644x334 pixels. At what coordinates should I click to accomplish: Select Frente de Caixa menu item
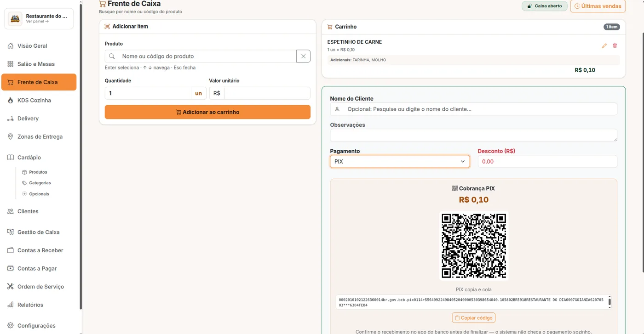click(39, 82)
